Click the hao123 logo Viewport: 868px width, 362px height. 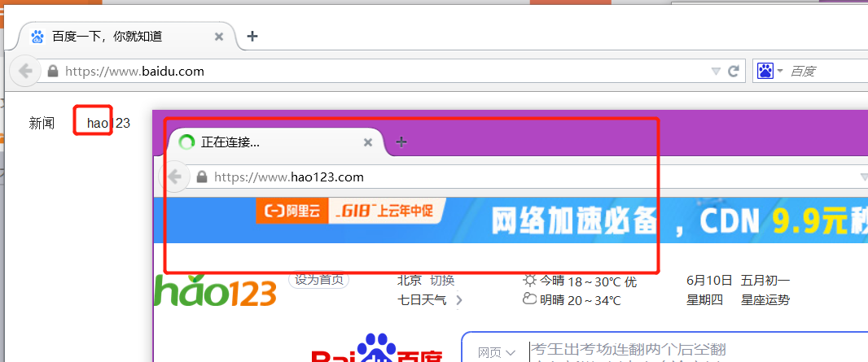215,290
